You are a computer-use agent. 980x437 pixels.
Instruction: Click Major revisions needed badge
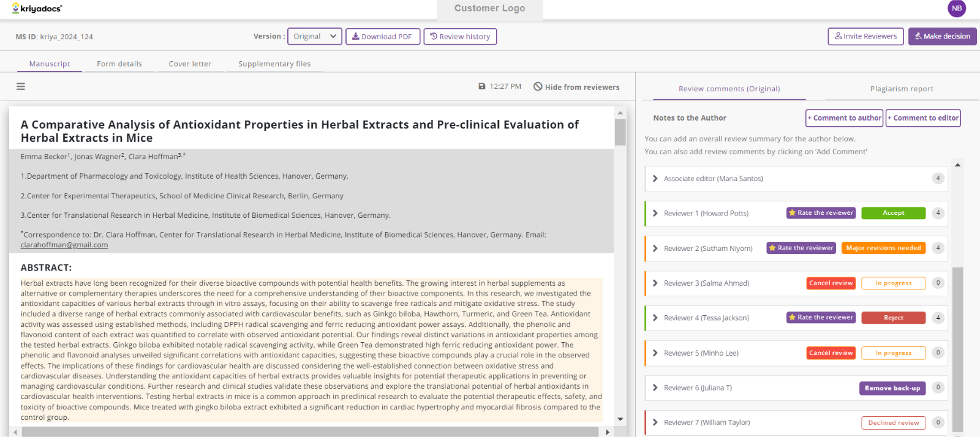pos(883,248)
